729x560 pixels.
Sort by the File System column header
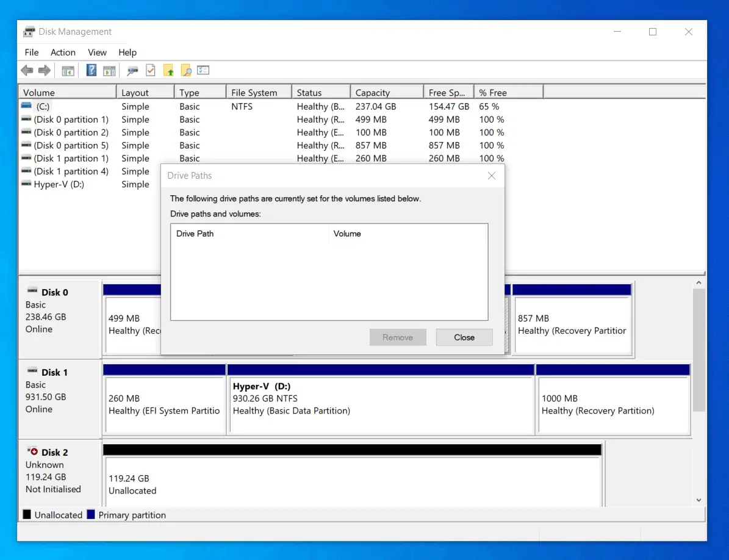click(x=259, y=93)
